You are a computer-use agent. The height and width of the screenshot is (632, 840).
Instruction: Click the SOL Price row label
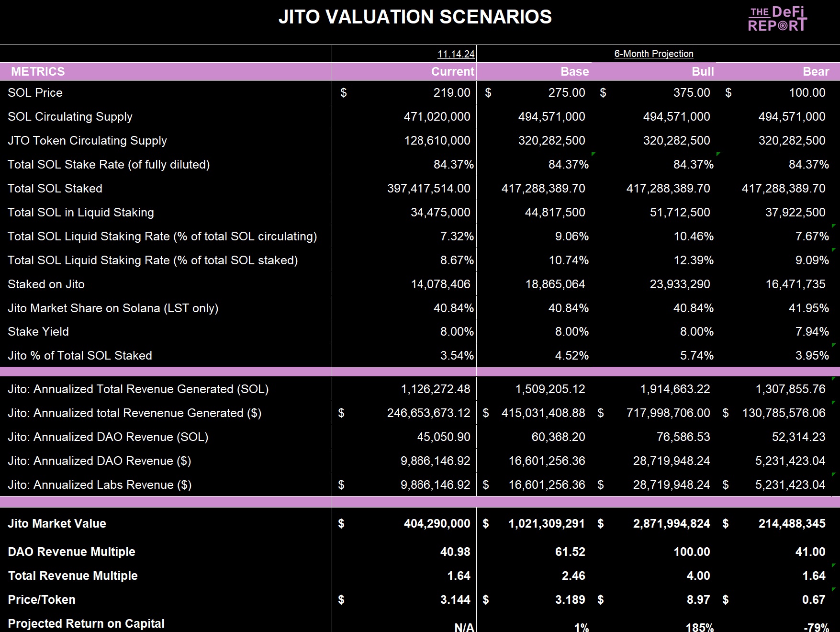35,92
